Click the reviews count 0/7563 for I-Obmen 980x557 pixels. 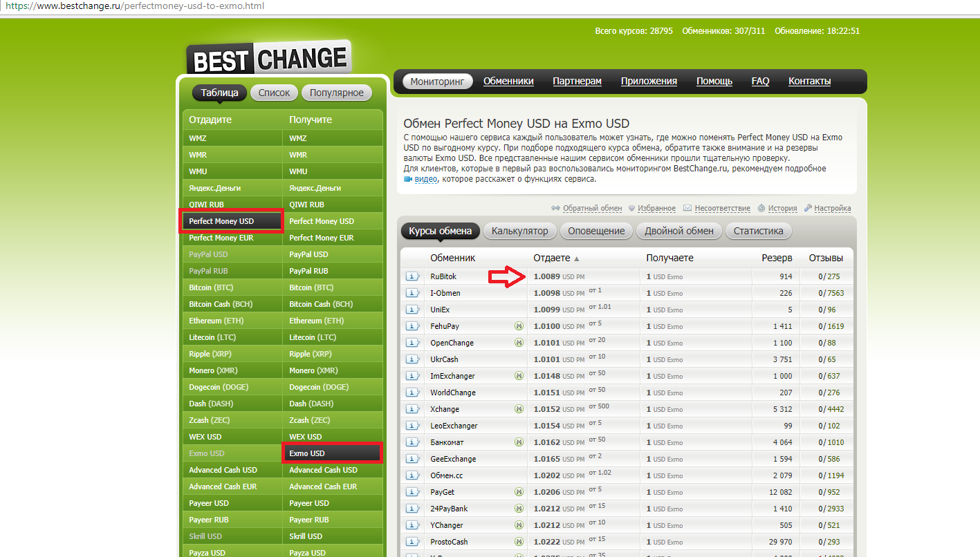pyautogui.click(x=831, y=293)
